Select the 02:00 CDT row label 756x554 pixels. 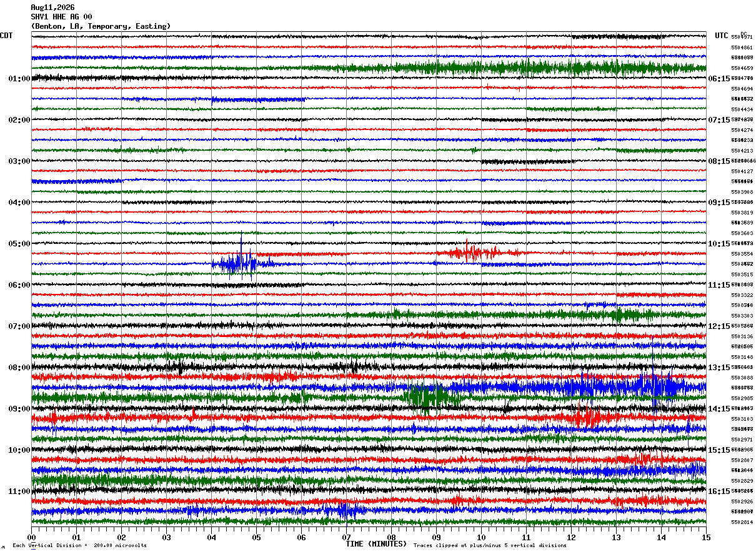click(x=19, y=120)
